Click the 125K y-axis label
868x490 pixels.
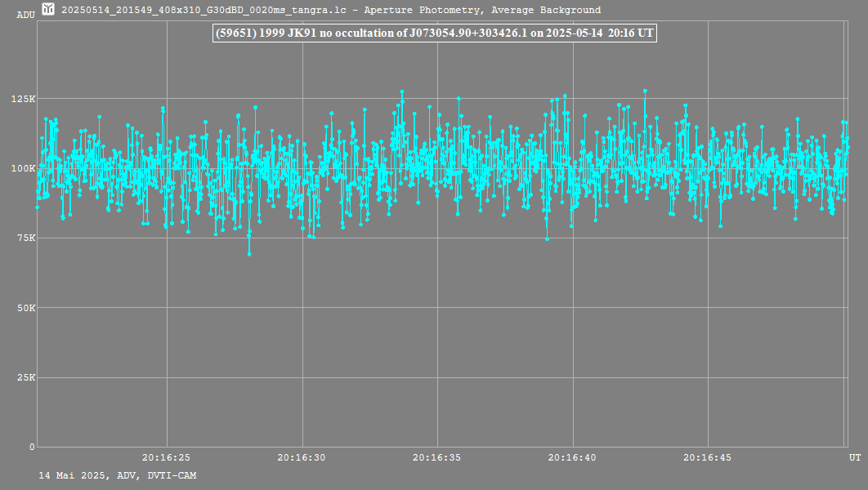pos(23,99)
